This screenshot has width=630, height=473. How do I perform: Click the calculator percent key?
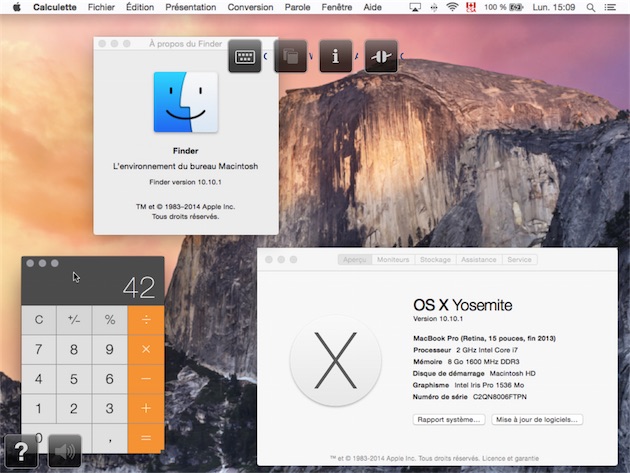point(110,320)
